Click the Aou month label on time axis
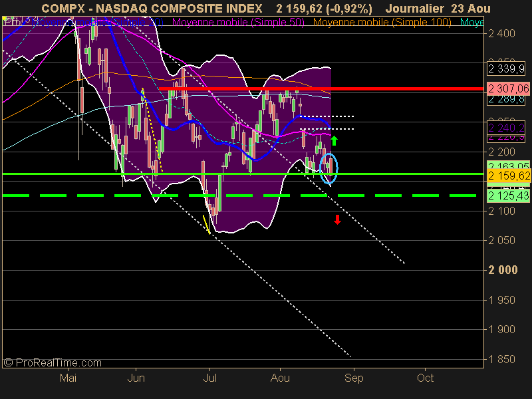The image size is (532, 399). 280,378
